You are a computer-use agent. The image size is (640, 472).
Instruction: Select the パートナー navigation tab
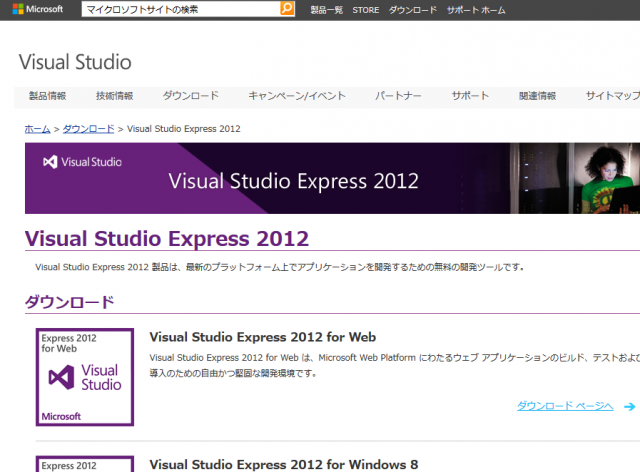tap(398, 96)
